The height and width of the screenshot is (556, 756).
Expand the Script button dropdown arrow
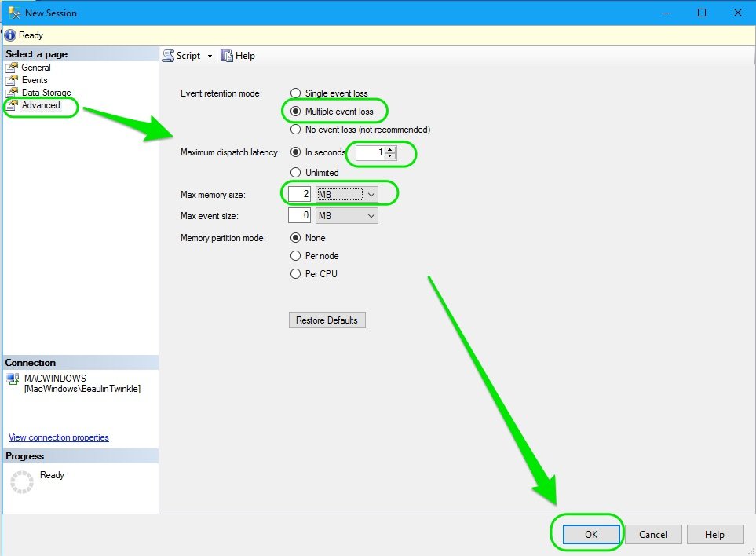[209, 56]
